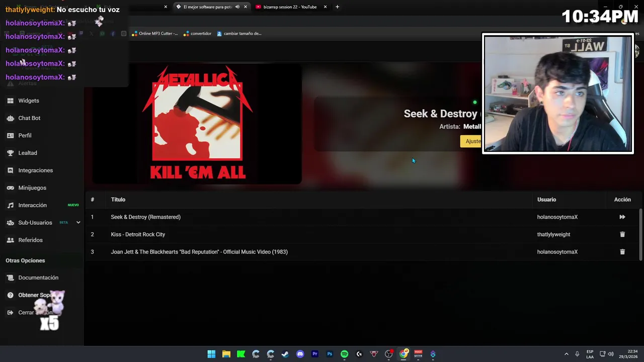This screenshot has width=644, height=362.
Task: Skip Seek & Destroy with fast-forward icon
Action: coord(622,217)
